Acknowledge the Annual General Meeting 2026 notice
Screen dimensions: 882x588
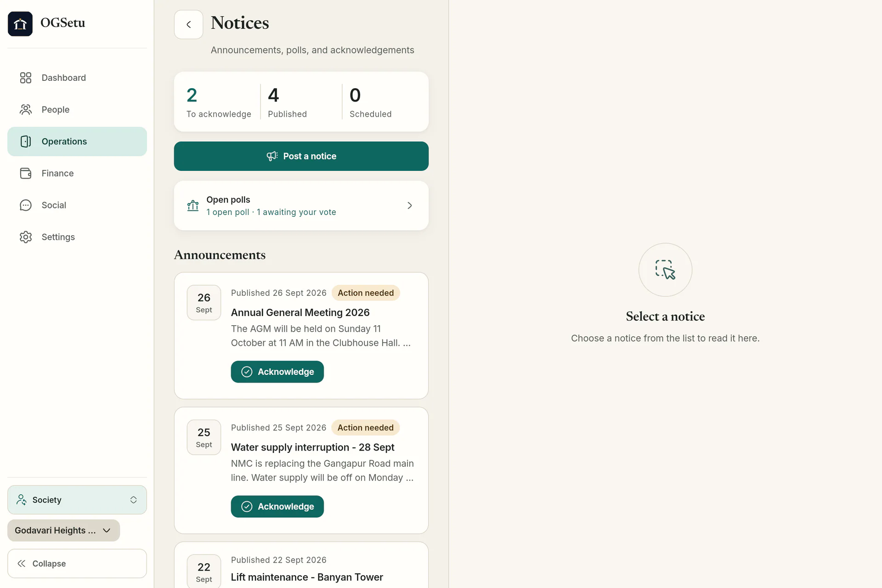[277, 372]
